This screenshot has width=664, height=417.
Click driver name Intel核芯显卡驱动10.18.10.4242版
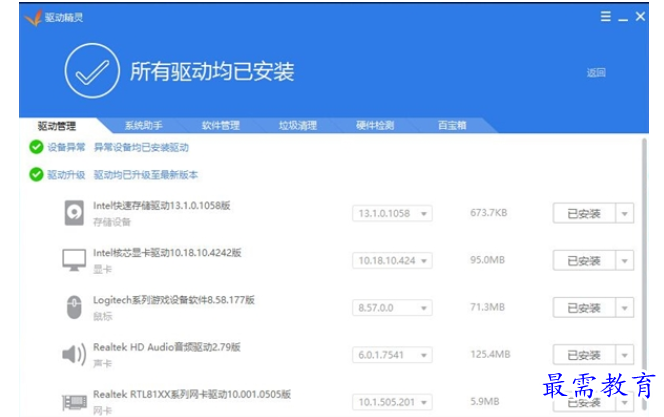(x=167, y=253)
